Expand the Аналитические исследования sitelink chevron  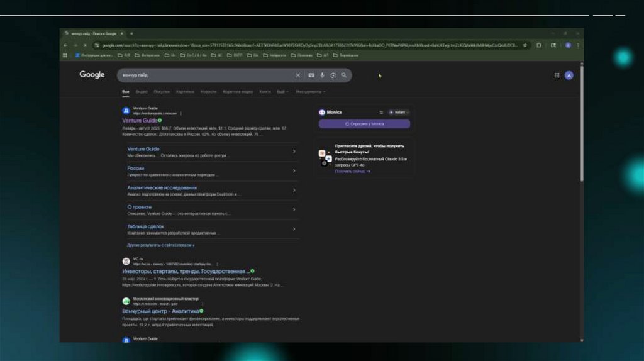pyautogui.click(x=294, y=190)
